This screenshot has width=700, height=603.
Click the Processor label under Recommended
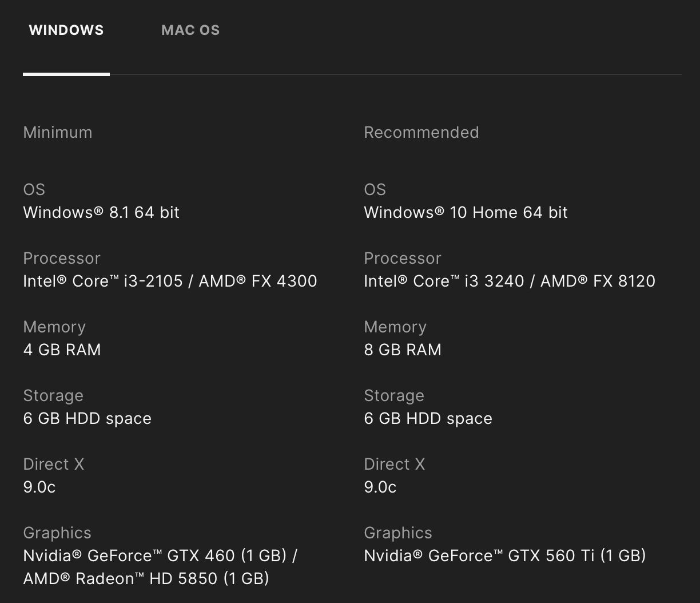click(403, 258)
